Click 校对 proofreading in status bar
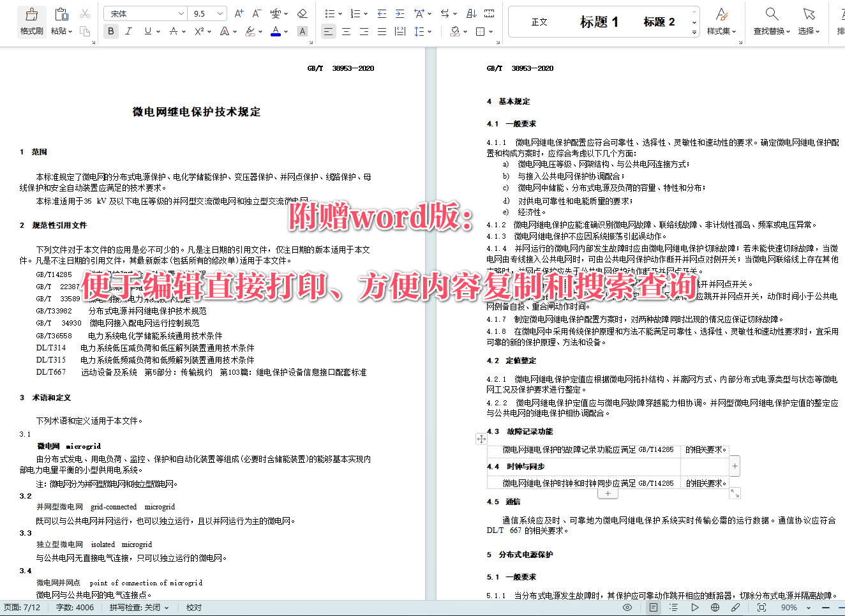The height and width of the screenshot is (616, 845). tap(194, 608)
